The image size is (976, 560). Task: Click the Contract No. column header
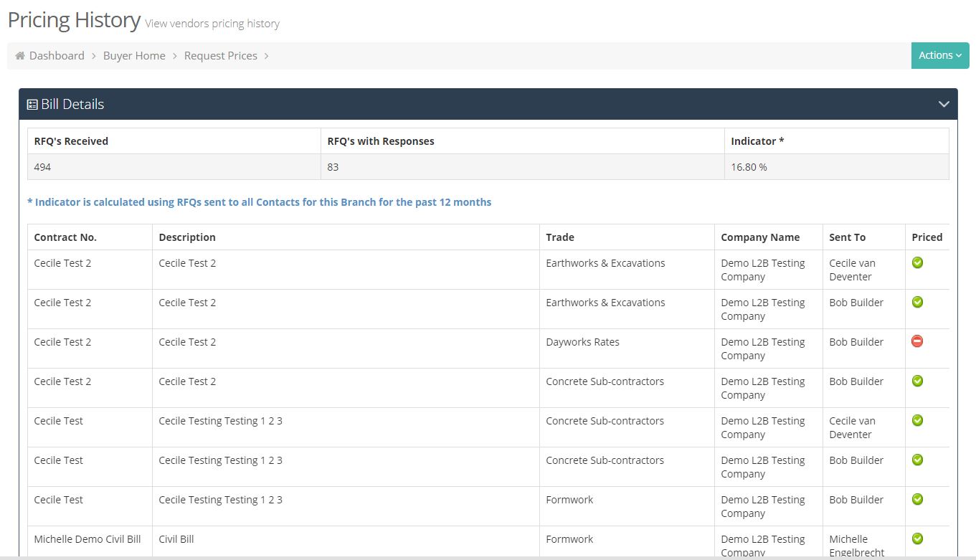click(x=90, y=237)
